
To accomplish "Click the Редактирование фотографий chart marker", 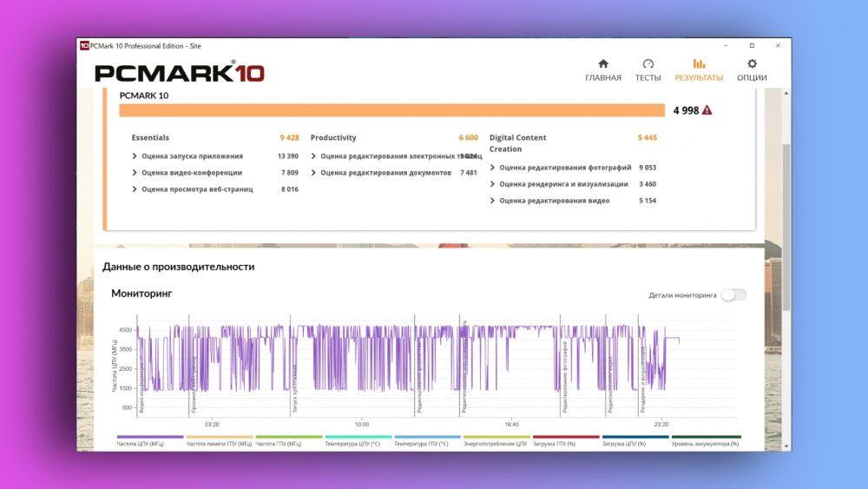I will (x=565, y=377).
